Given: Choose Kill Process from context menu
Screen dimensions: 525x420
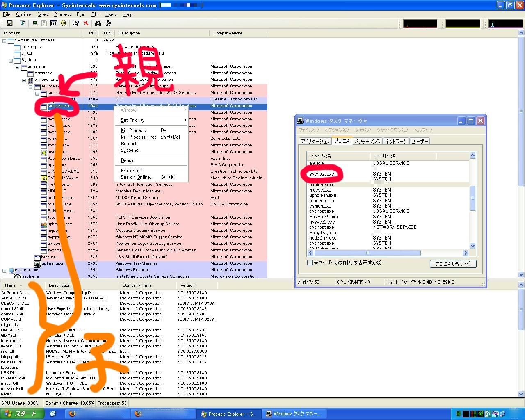Looking at the screenshot, I should 151,130.
